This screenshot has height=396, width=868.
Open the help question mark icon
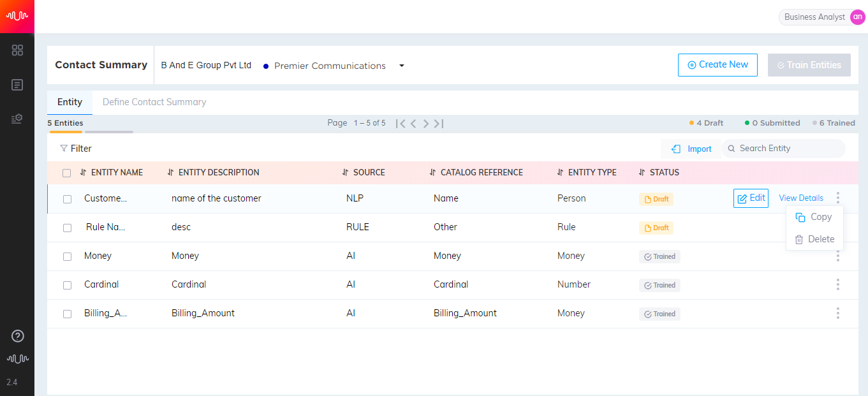click(x=18, y=336)
